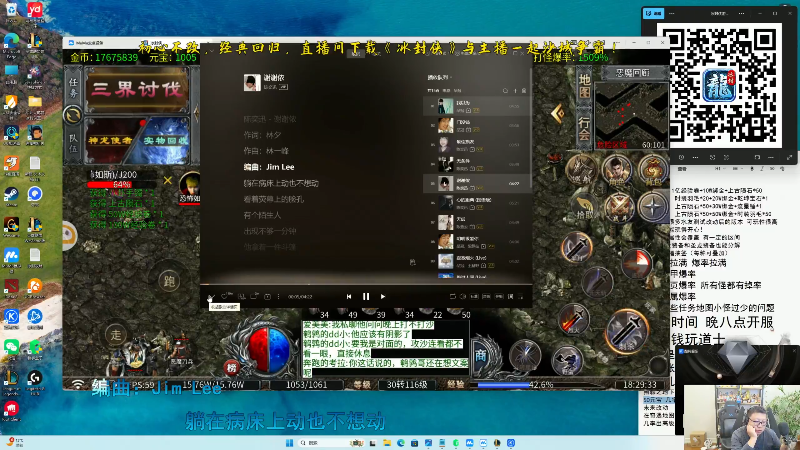800x450 pixels.
Task: Select the first song in the playlist
Action: 477,106
